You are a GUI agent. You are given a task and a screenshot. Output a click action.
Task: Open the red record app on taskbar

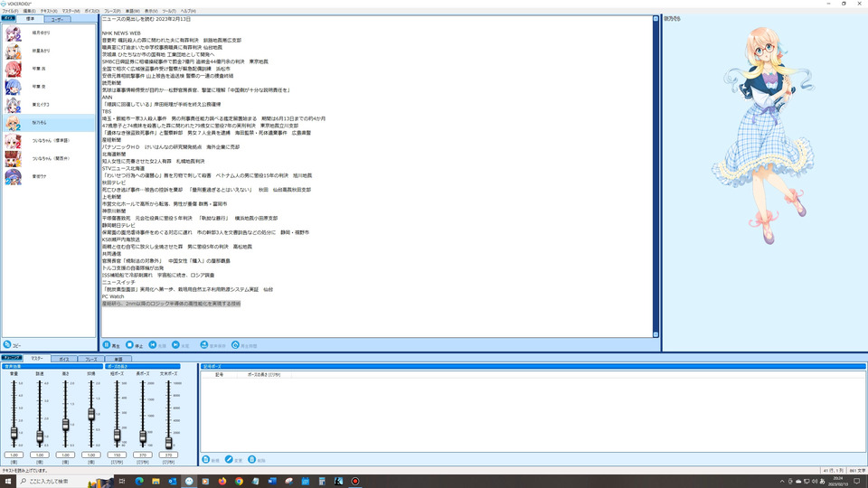click(x=354, y=482)
